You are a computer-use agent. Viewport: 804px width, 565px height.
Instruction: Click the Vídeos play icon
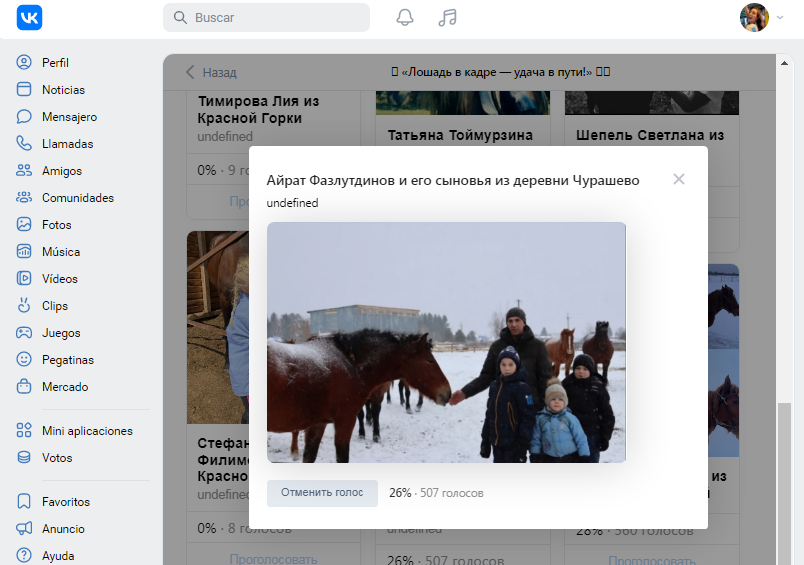(x=24, y=278)
